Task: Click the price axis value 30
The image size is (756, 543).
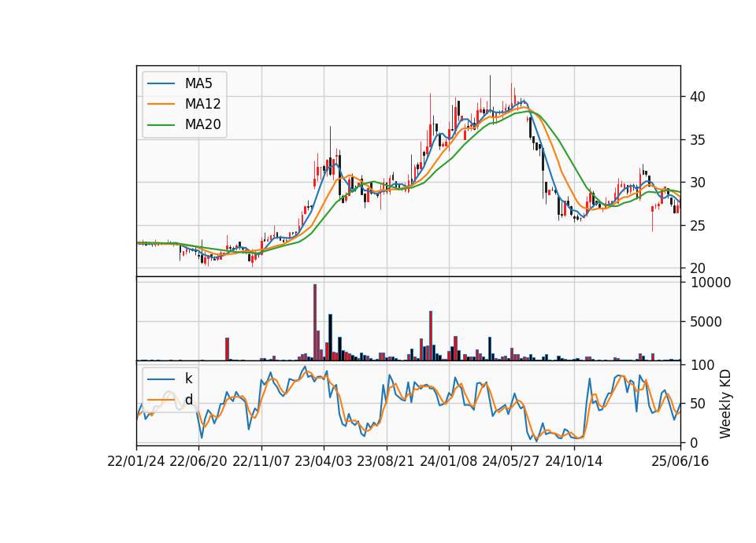Action: click(697, 183)
